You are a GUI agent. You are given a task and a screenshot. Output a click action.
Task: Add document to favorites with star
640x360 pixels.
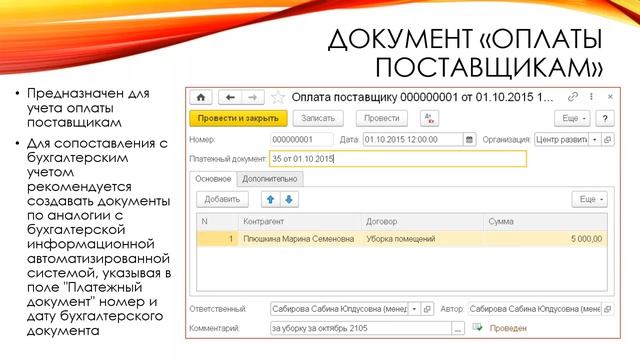tap(278, 98)
